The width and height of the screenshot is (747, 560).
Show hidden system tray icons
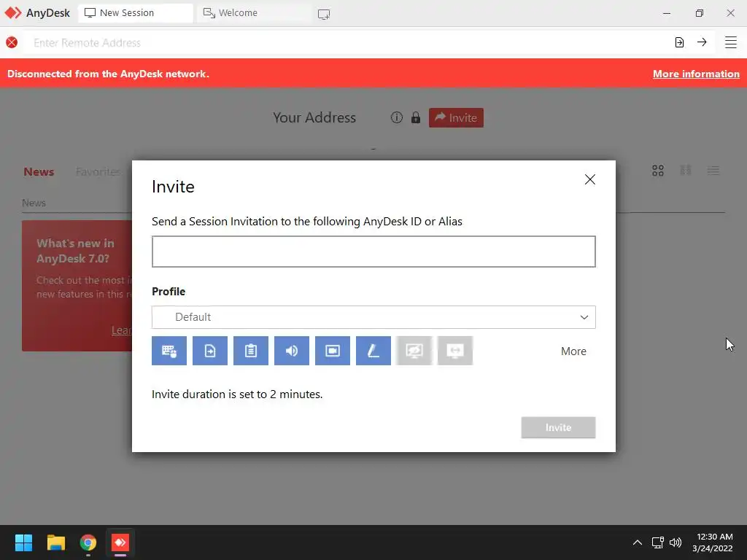pyautogui.click(x=638, y=542)
